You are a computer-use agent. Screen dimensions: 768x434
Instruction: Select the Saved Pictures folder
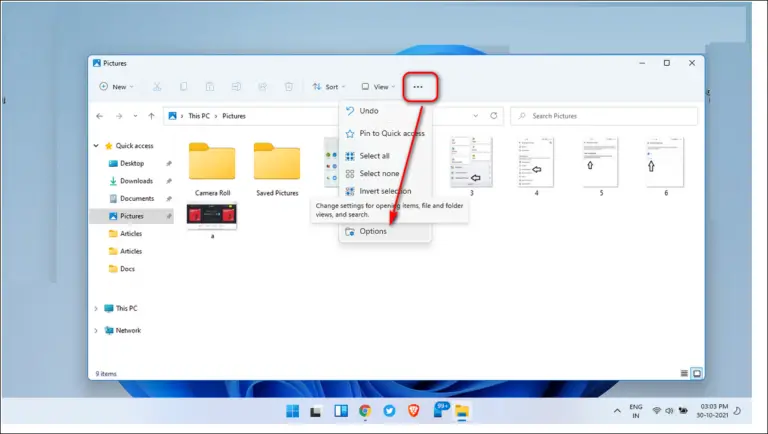[277, 169]
